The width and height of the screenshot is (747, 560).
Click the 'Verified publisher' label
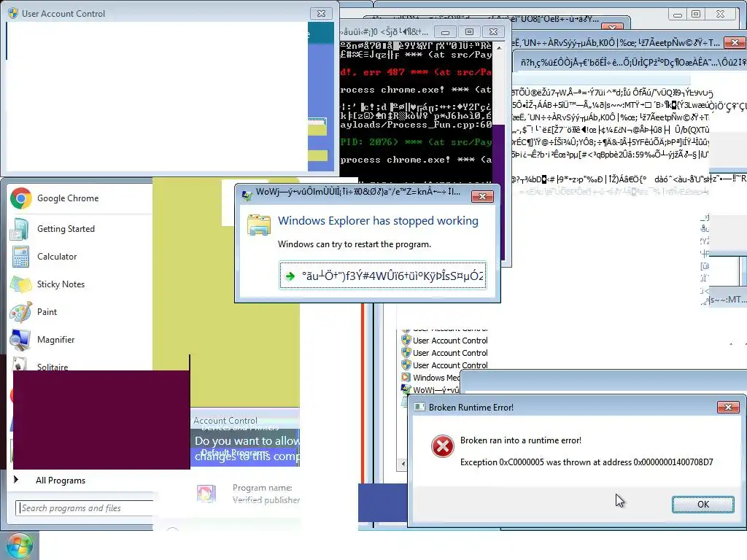pos(266,500)
